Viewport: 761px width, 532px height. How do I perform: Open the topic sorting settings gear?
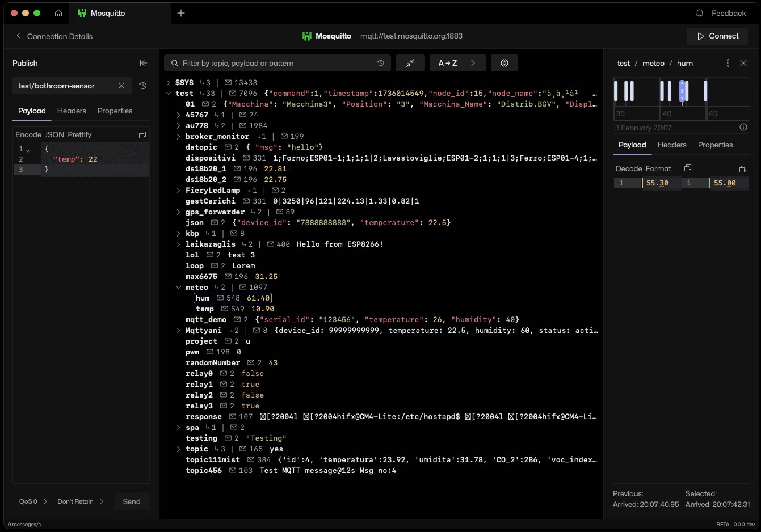point(504,63)
